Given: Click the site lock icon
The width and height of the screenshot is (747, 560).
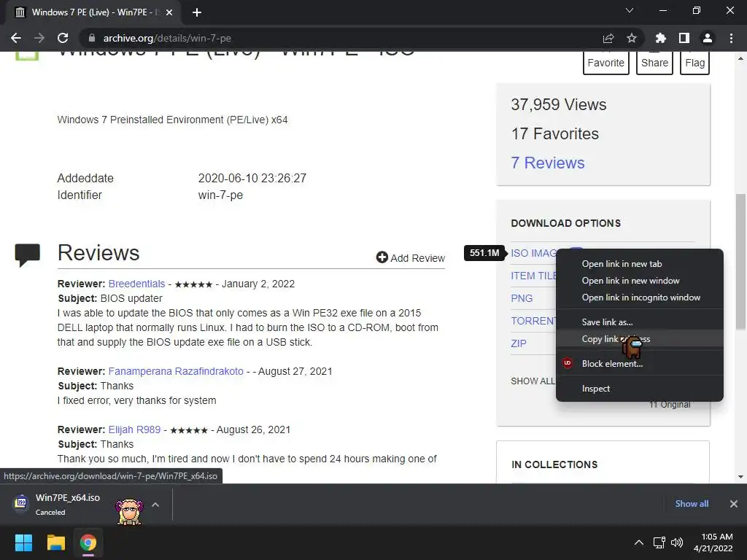Looking at the screenshot, I should 92,38.
